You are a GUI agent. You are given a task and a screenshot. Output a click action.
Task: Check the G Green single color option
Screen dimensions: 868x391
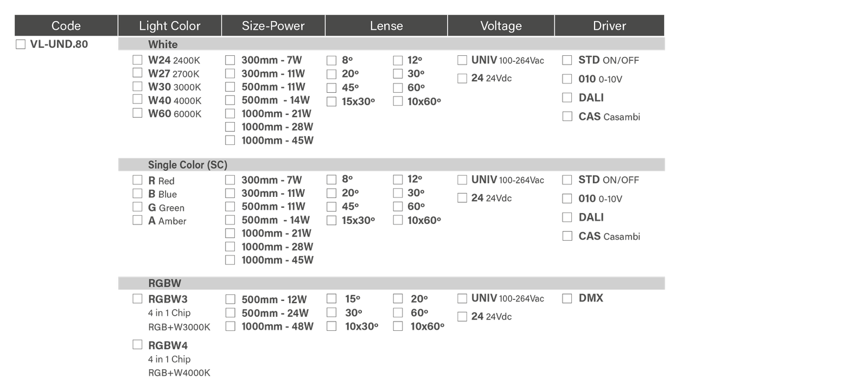[x=138, y=207]
